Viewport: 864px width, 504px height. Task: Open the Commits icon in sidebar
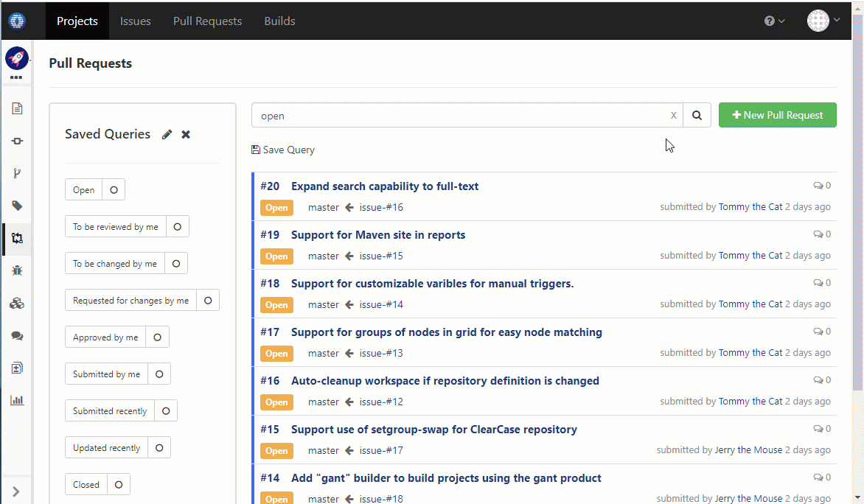tap(17, 141)
